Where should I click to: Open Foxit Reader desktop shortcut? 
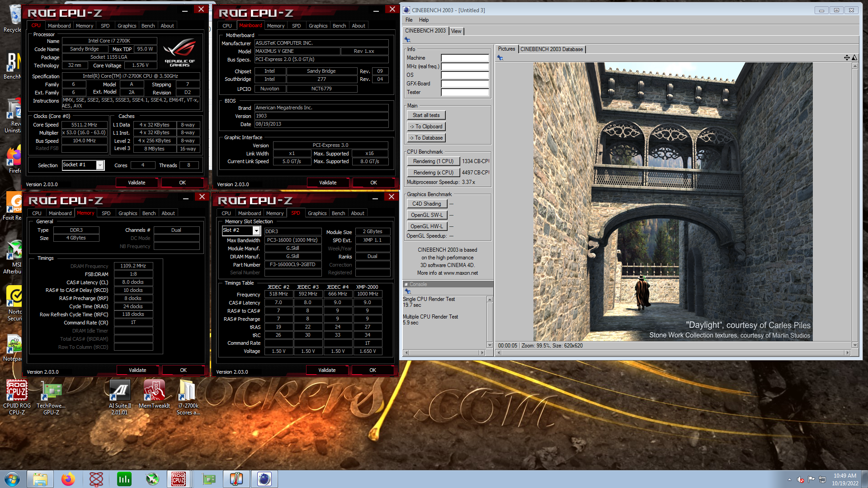click(x=14, y=206)
